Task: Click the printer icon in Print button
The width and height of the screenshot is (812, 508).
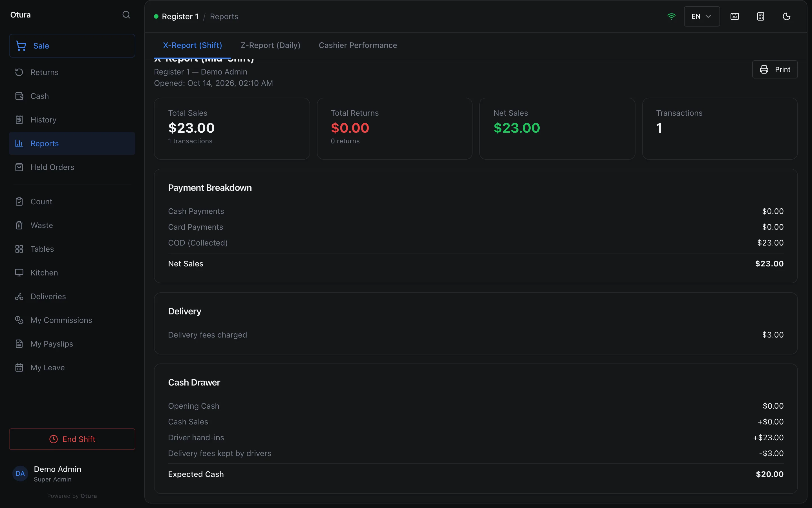Action: pyautogui.click(x=764, y=69)
